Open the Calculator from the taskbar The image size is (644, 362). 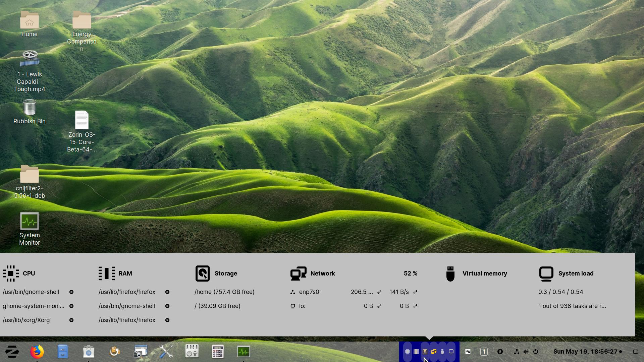(218, 352)
